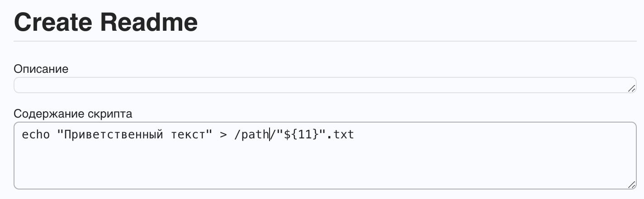644x199 pixels.
Task: Click the > redirect operator in script
Action: coord(223,135)
